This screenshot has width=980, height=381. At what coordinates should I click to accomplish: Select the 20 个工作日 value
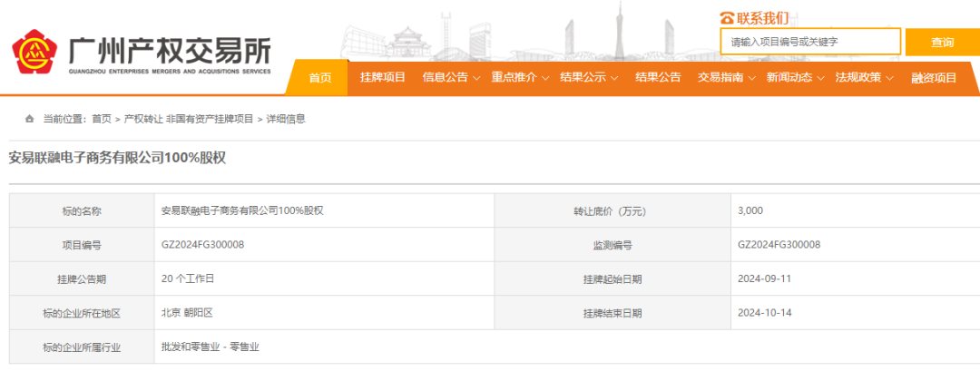click(x=188, y=279)
